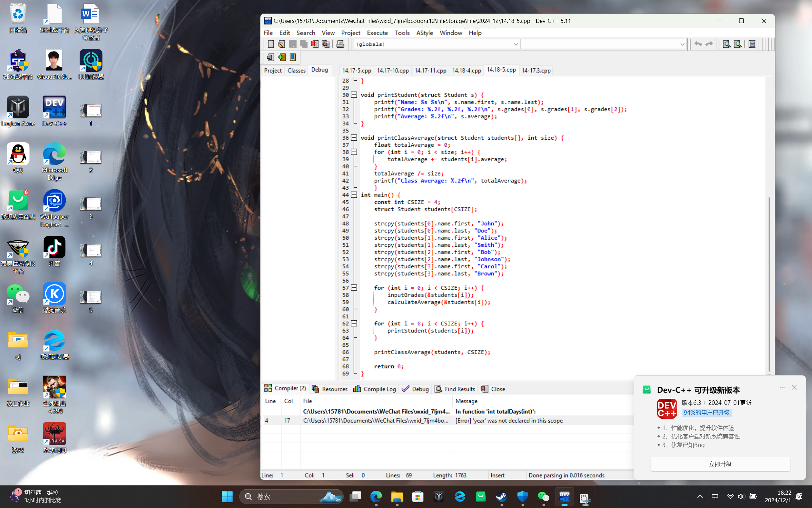Open File Explorer from the taskbar
The image size is (812, 508).
tap(397, 497)
